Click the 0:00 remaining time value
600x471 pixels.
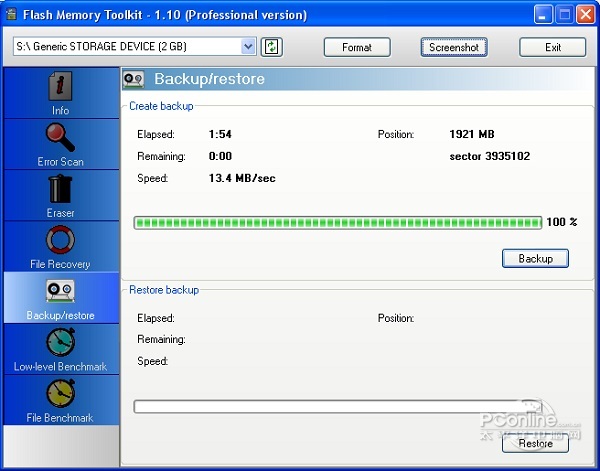220,156
